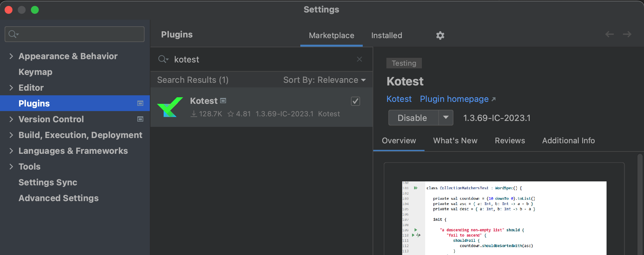Screen dimensions: 644x255
Task: Click the Testing category tag
Action: pos(404,63)
